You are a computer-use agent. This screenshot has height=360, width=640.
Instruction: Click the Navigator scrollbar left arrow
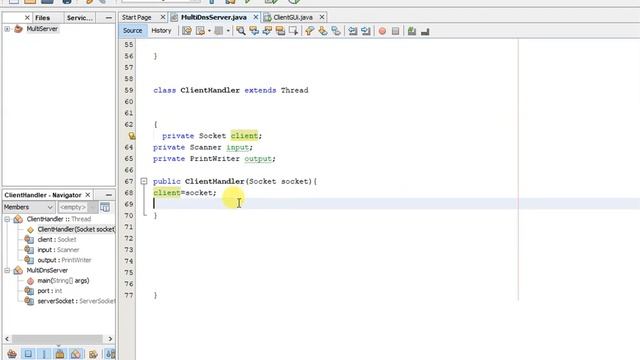click(x=7, y=339)
